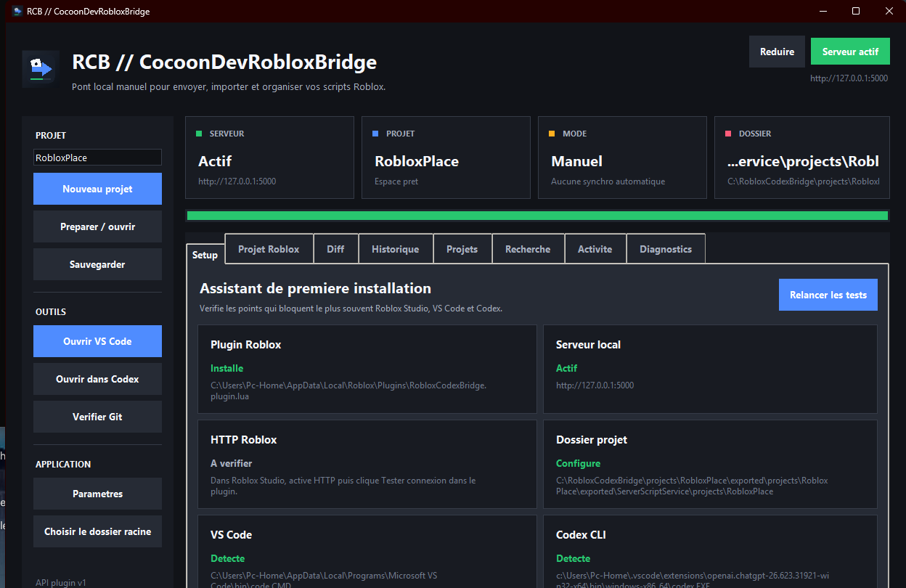Click the Codex CLI card title
Viewport: 906px width, 588px height.
click(x=581, y=535)
